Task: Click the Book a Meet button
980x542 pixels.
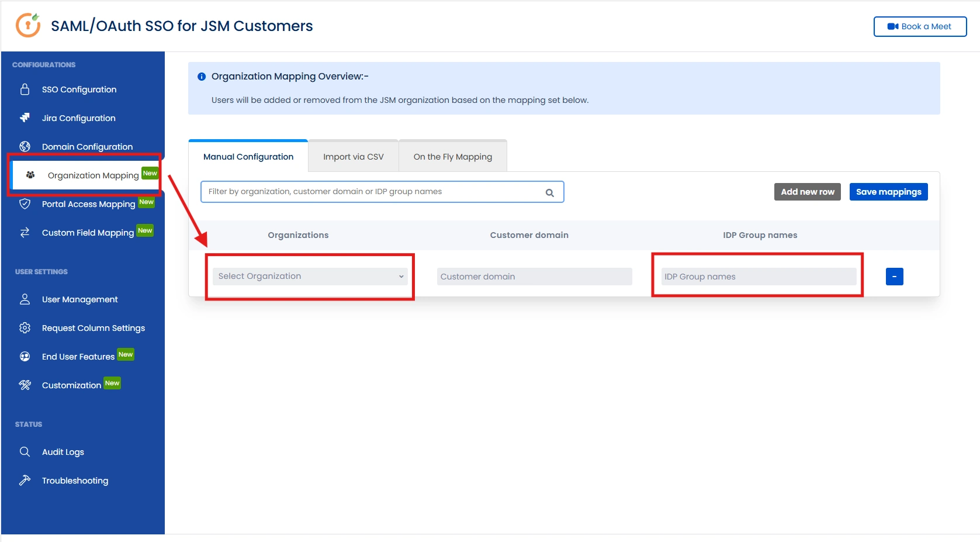Action: point(920,26)
